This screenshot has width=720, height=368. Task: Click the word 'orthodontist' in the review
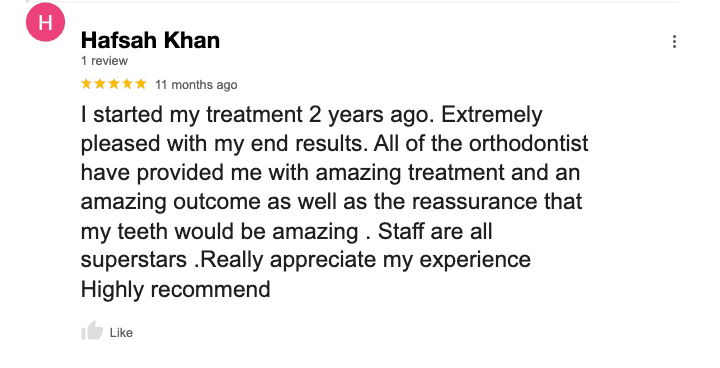[x=529, y=143]
